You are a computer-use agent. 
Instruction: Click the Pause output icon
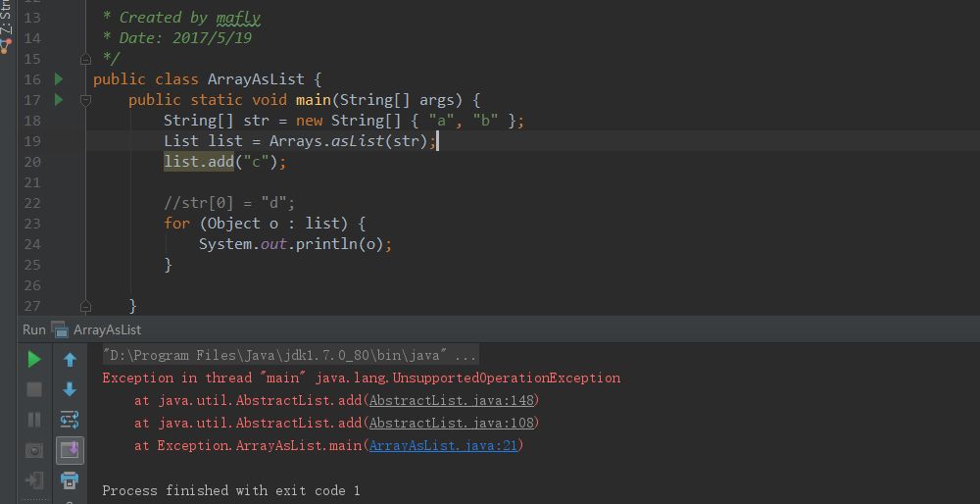[34, 420]
